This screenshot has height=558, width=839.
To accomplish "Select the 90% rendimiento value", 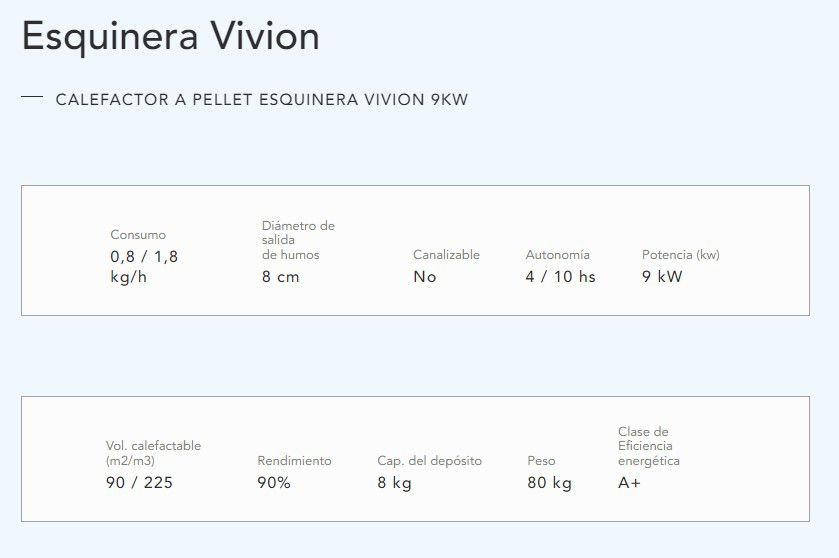I will (x=274, y=483).
